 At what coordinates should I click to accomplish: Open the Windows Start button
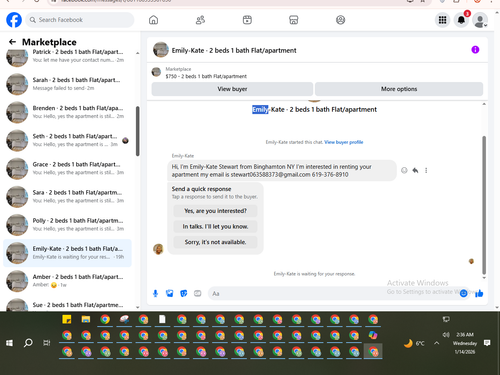(9, 343)
